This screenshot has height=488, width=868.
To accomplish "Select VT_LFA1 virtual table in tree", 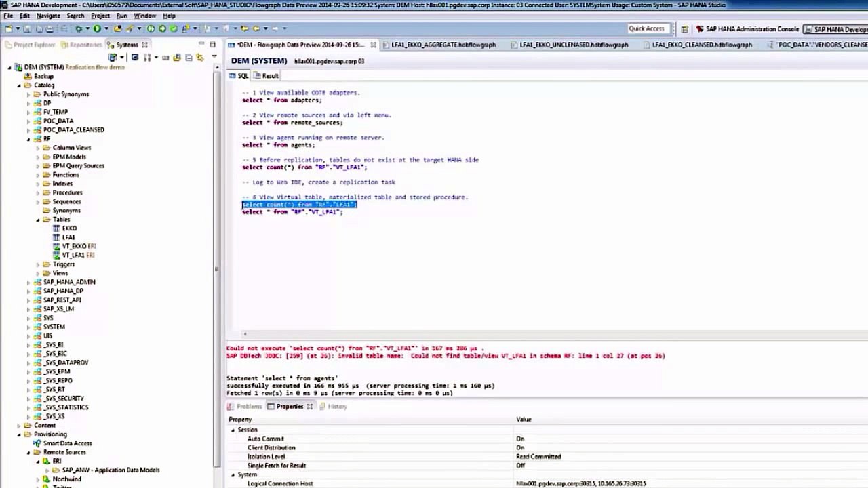I will coord(73,256).
